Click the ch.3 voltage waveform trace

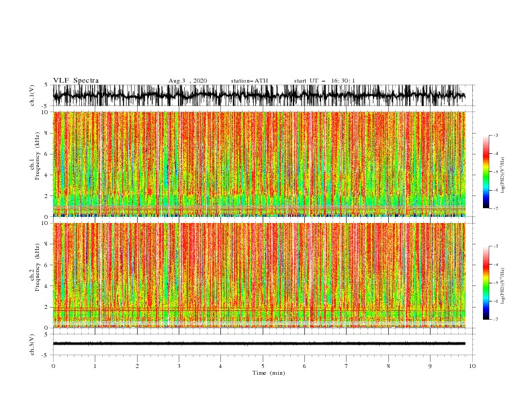(259, 344)
